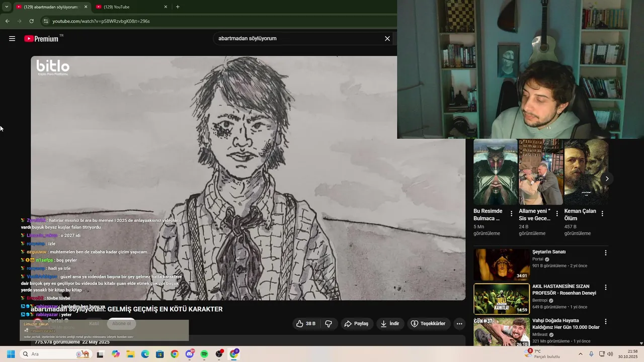Open Task View on the taskbar
The height and width of the screenshot is (362, 644).
[100, 354]
